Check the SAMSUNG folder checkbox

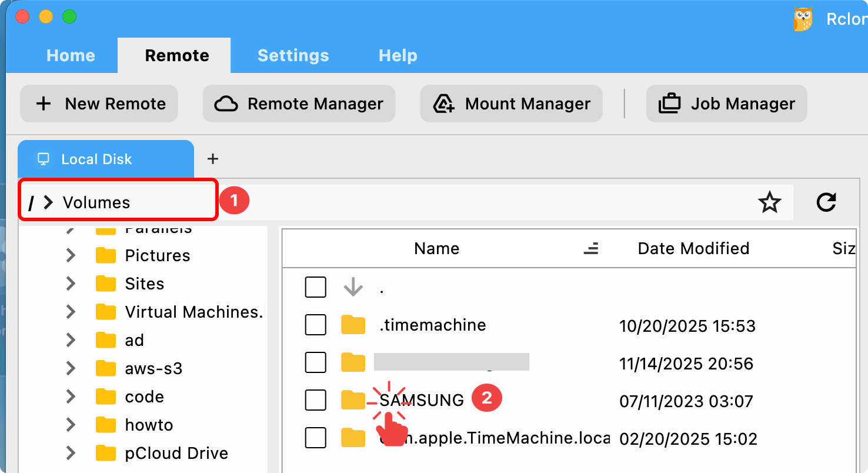(x=315, y=400)
